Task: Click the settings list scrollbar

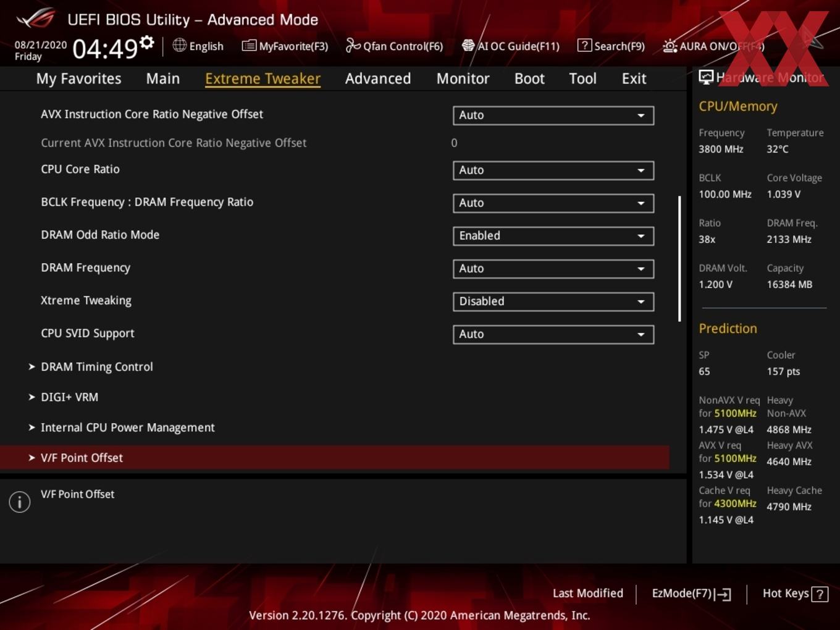Action: coord(679,259)
